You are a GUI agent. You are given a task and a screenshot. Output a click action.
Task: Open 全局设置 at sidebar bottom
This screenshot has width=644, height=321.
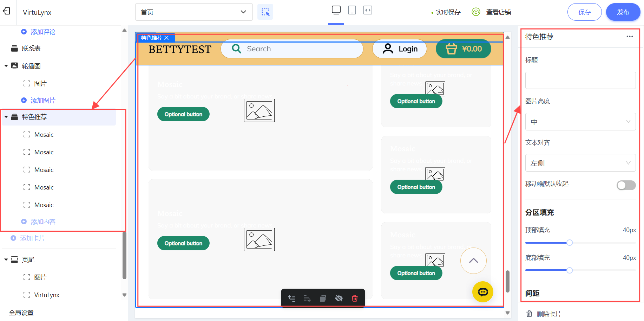click(21, 313)
